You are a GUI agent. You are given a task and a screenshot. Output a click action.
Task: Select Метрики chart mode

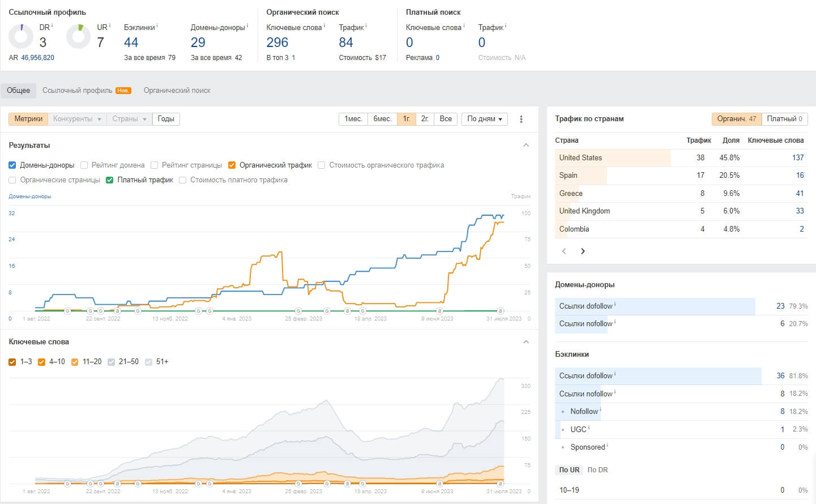click(x=28, y=119)
